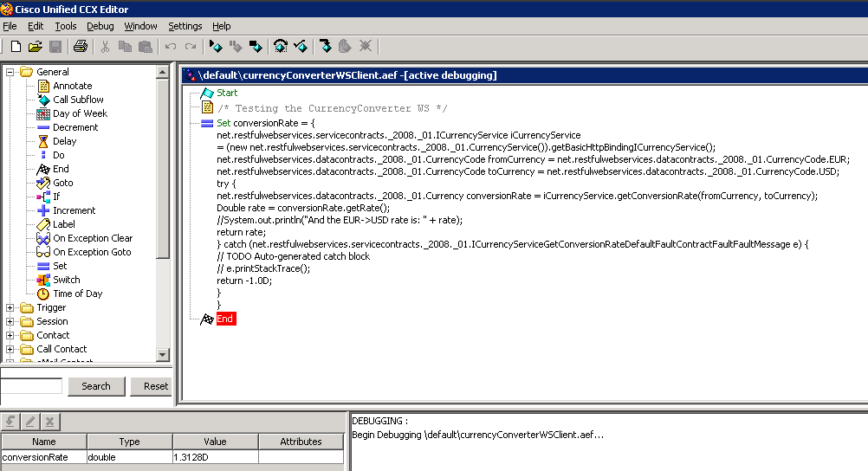Open the Settings menu
Screen dimensions: 868x471
click(x=185, y=26)
